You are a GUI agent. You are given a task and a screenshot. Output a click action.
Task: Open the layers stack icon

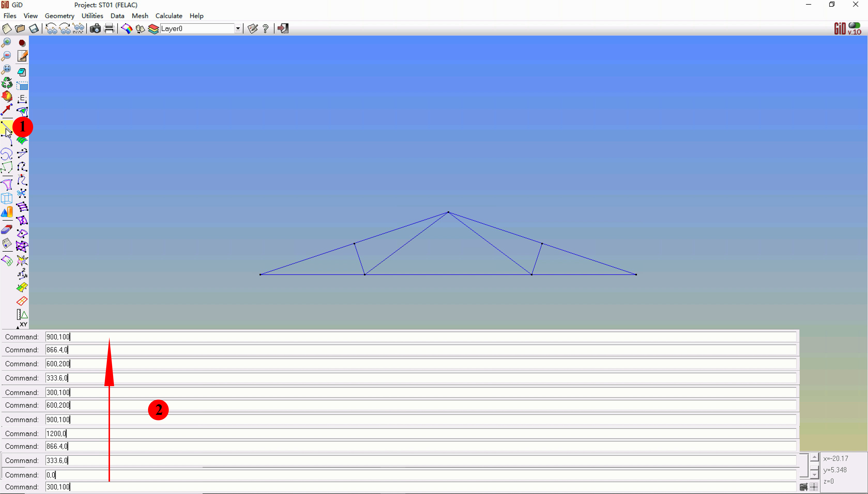click(x=153, y=28)
